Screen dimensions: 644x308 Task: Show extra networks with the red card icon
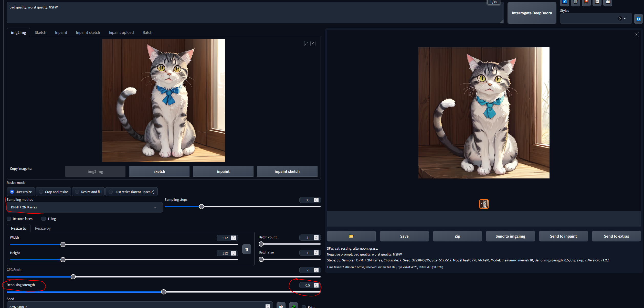tap(586, 2)
